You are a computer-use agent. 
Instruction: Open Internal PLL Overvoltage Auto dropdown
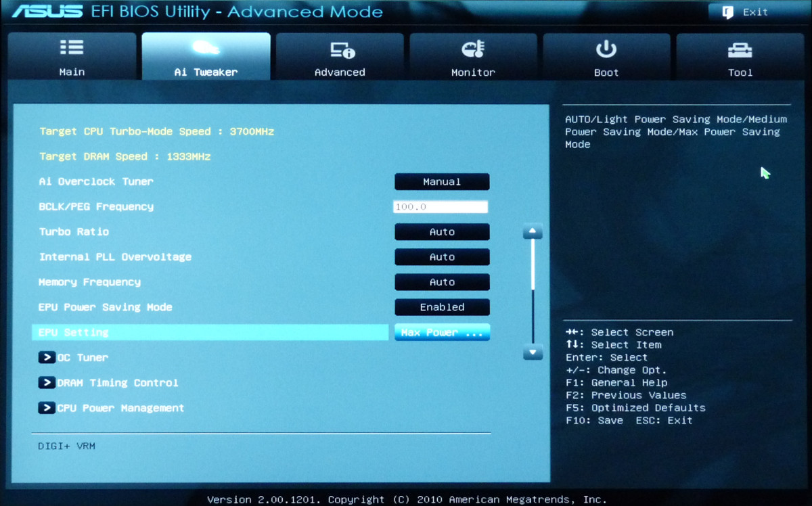click(x=442, y=257)
